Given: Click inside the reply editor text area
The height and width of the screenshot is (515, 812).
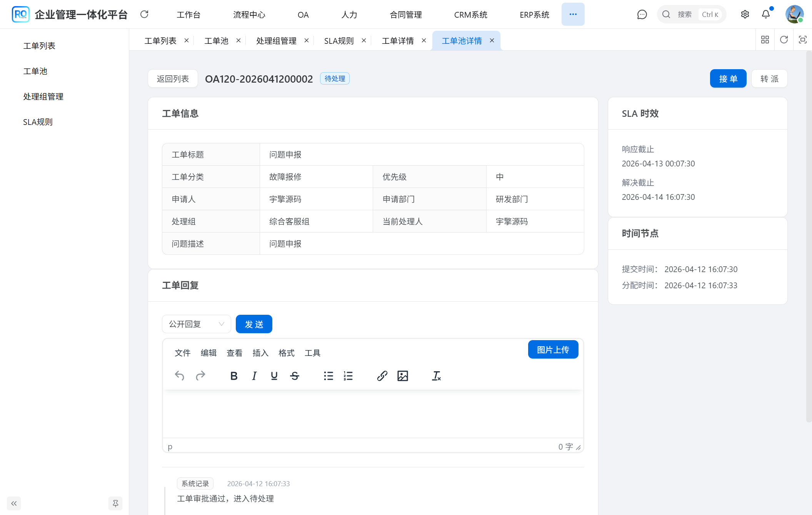Looking at the screenshot, I should pos(372,413).
